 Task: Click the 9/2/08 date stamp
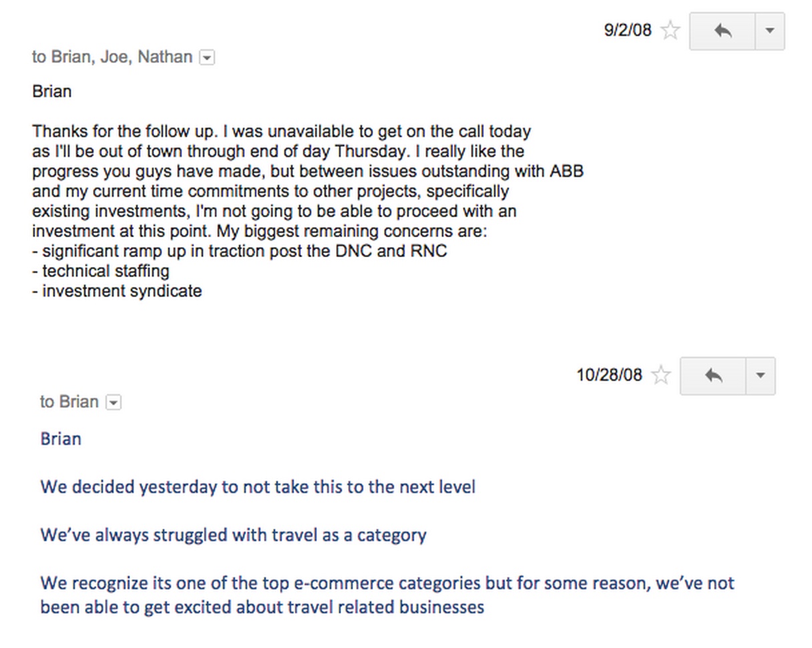(627, 31)
